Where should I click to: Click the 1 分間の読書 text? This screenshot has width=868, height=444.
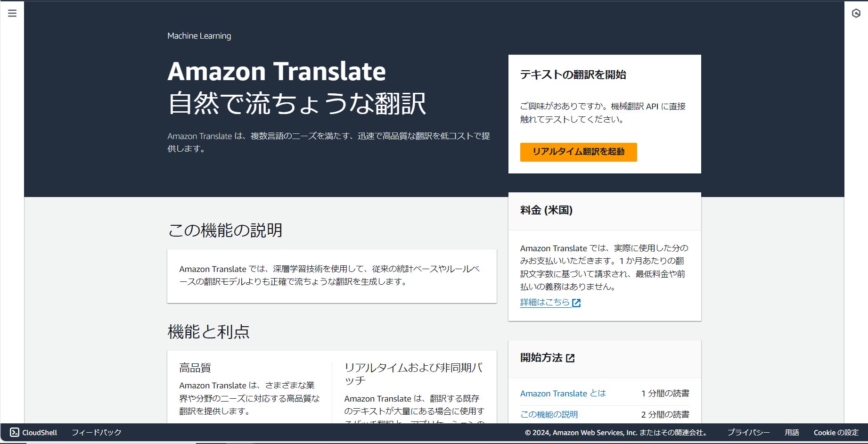point(665,394)
